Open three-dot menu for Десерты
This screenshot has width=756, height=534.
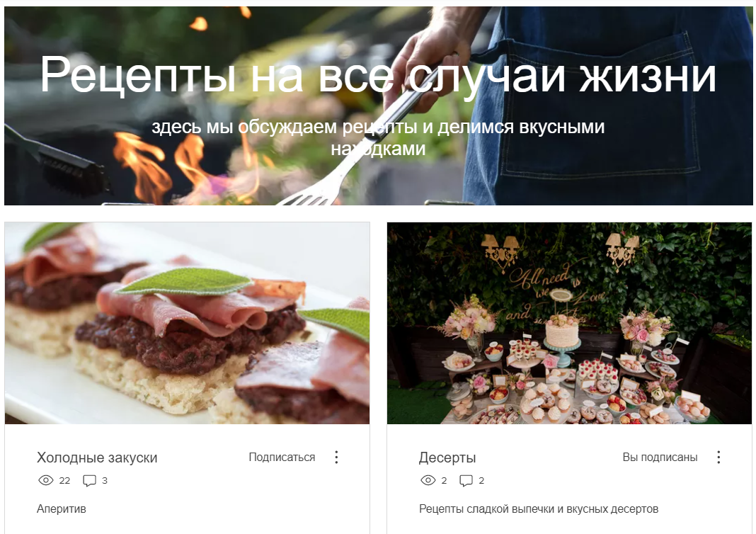pos(718,458)
